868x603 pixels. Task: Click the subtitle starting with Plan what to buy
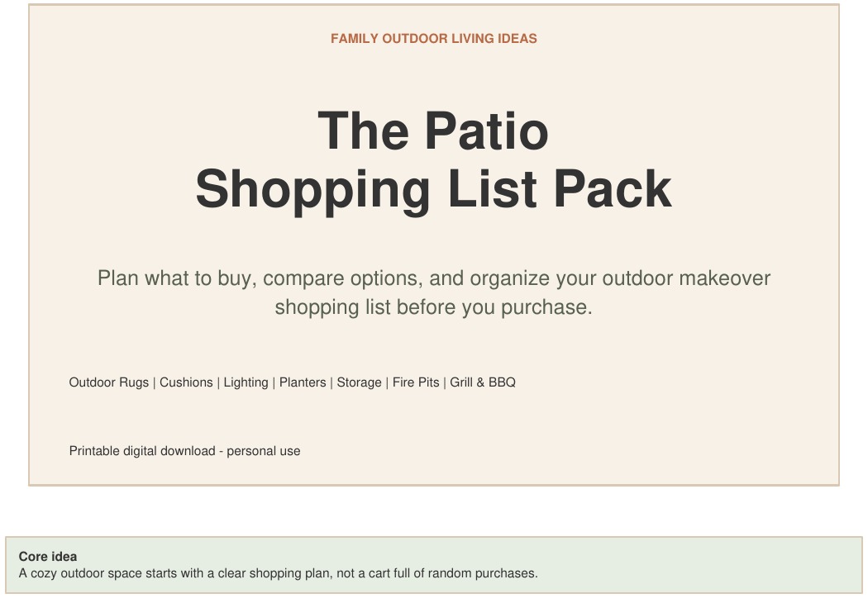point(433,292)
